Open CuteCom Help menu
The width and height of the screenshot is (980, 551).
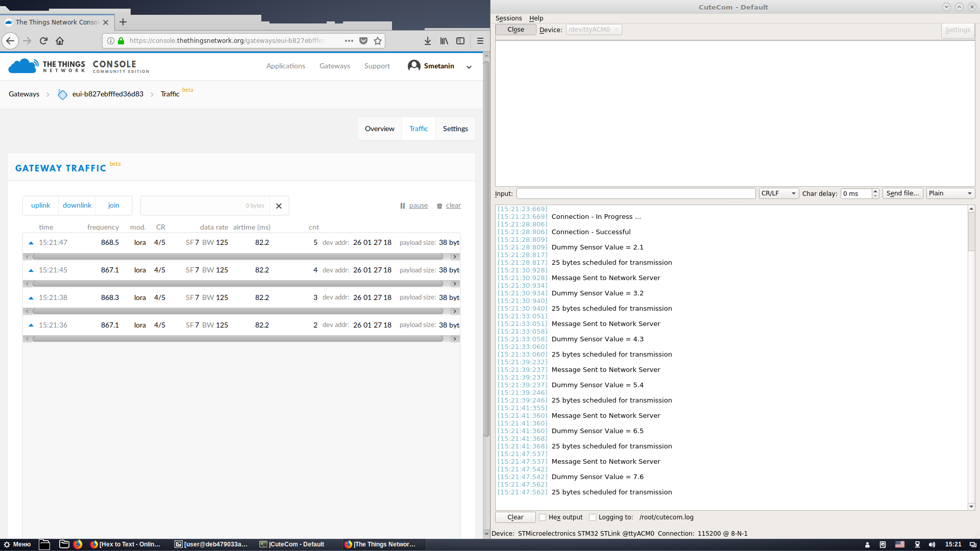click(x=536, y=18)
